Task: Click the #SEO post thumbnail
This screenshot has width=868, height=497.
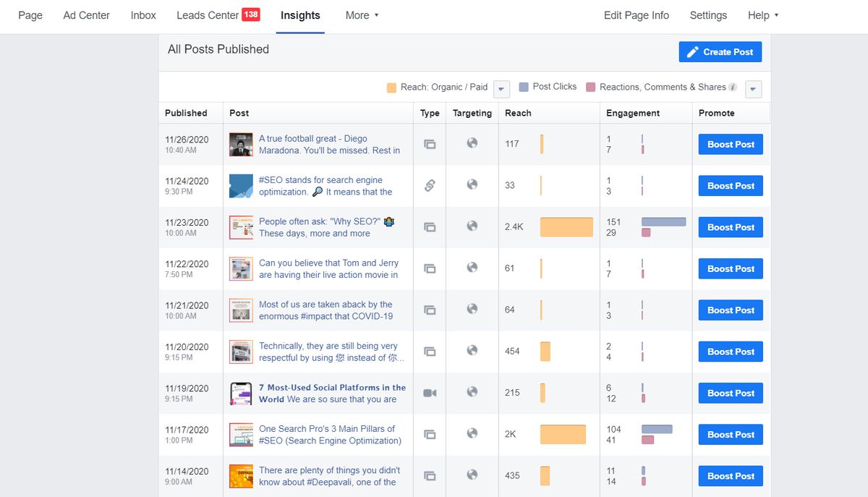Action: tap(241, 186)
